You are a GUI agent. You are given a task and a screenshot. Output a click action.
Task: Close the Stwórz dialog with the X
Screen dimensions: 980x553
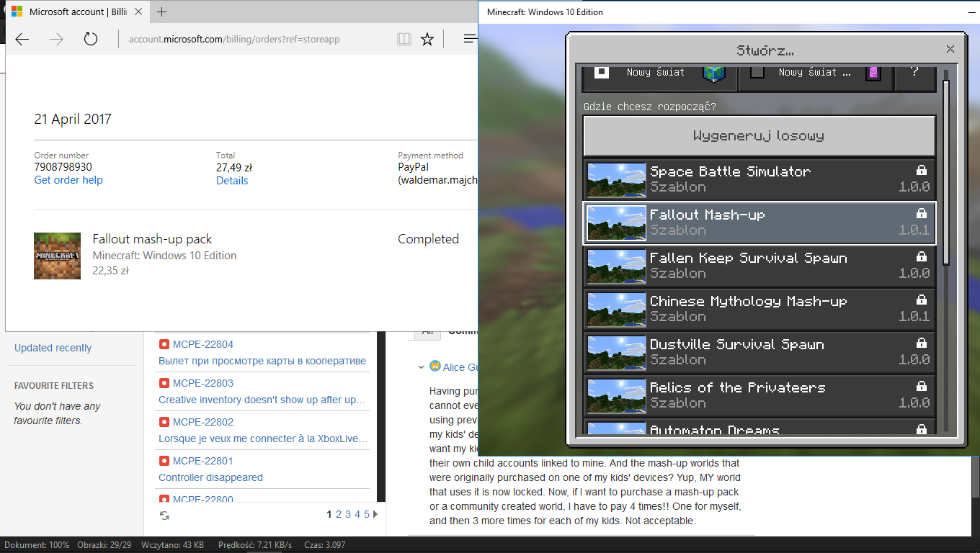950,49
